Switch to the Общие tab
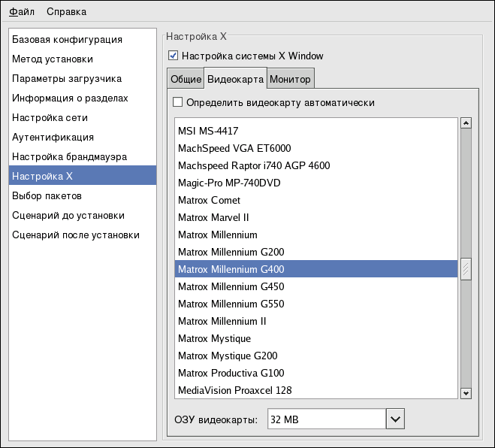 point(186,79)
